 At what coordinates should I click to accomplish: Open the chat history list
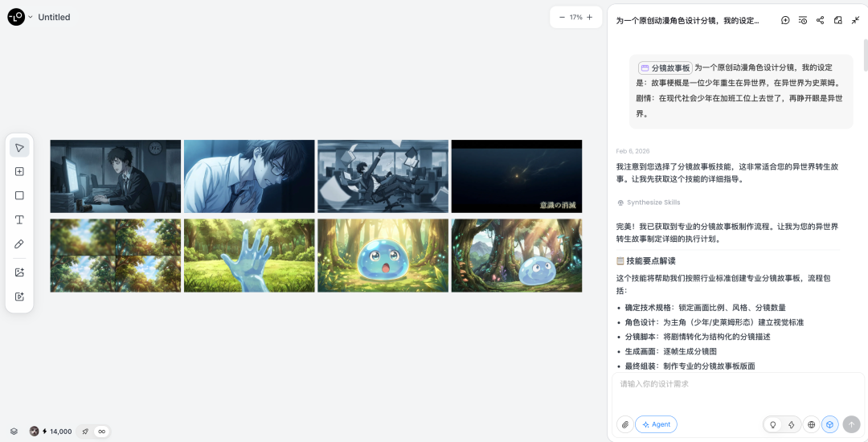[803, 20]
